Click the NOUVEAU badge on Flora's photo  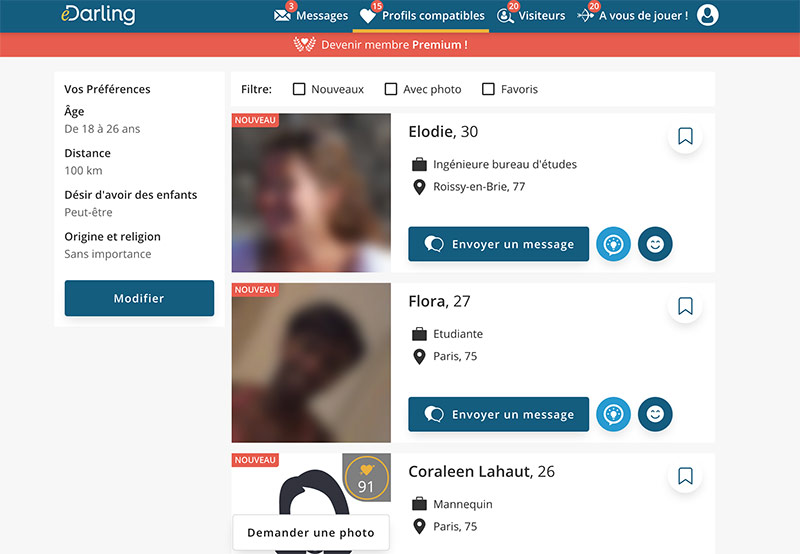coord(255,290)
